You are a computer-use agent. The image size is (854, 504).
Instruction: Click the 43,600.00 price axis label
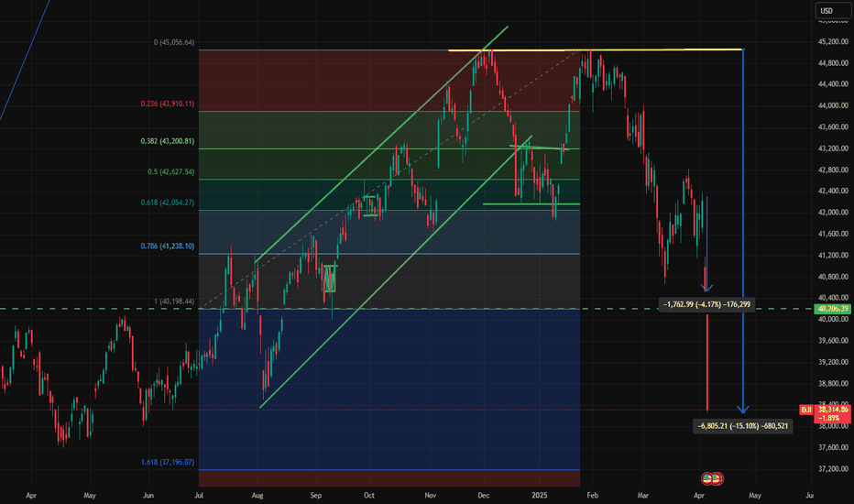coord(833,127)
